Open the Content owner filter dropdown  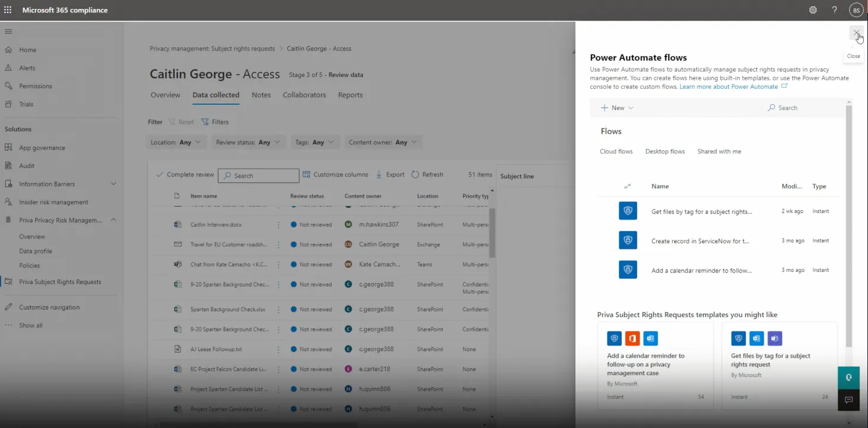(x=383, y=142)
